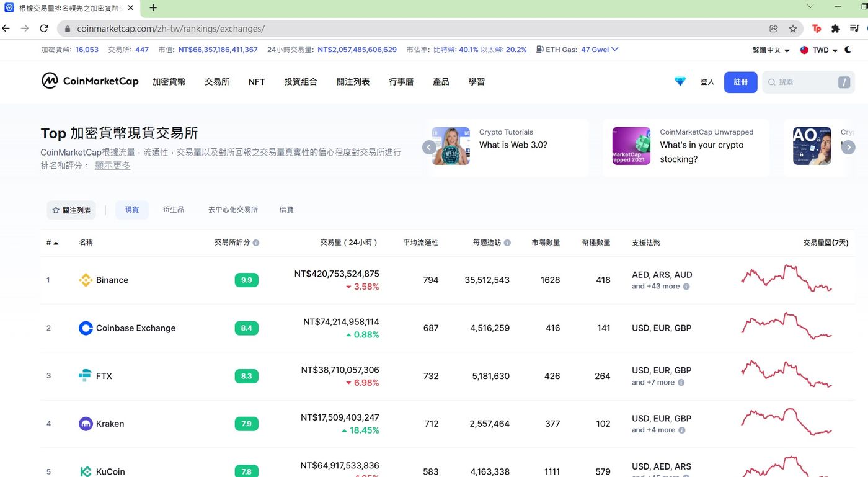Click the CoinMarketCap logo
The height and width of the screenshot is (477, 868).
pos(90,81)
